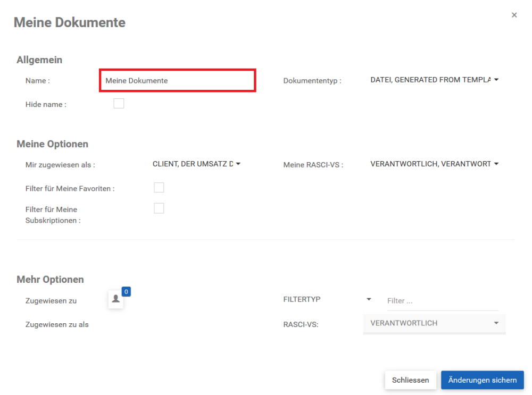Screen dimensions: 532x395
Task: Click the Hide name label
Action: pos(46,104)
